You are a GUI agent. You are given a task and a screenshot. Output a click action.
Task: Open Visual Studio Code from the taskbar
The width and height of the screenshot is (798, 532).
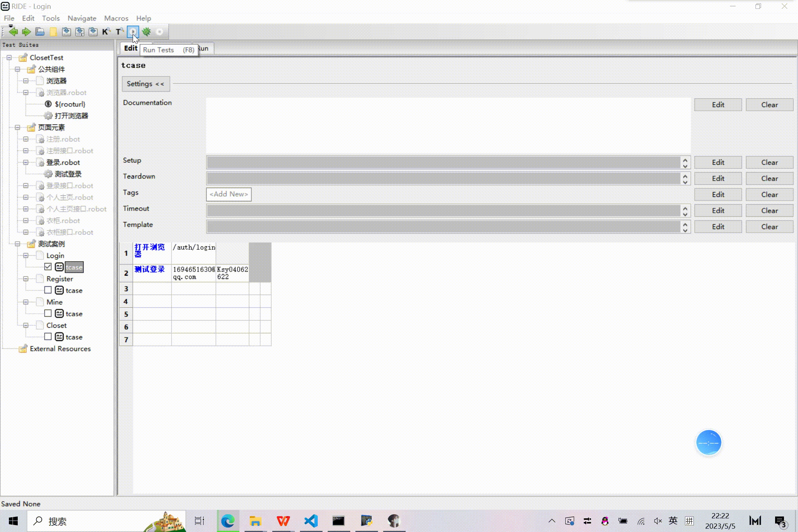tap(311, 521)
